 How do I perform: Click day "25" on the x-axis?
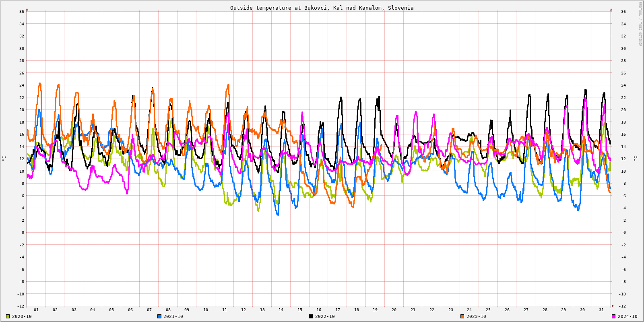coord(488,310)
